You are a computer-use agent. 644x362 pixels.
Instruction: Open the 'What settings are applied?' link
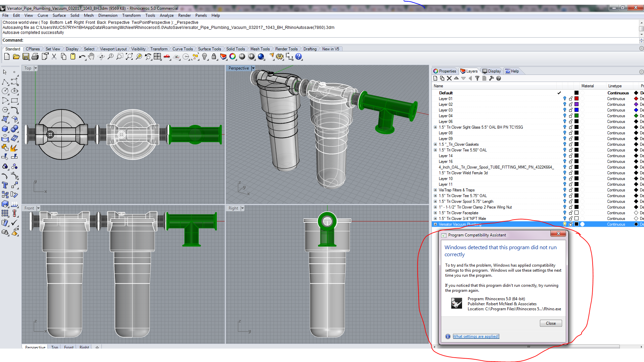click(x=476, y=336)
